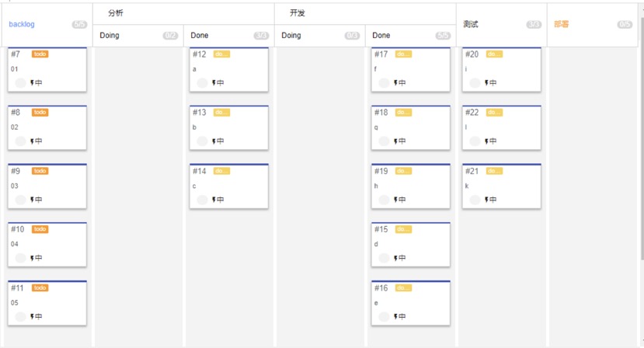Open card #22 in the 测试 column

(501, 127)
